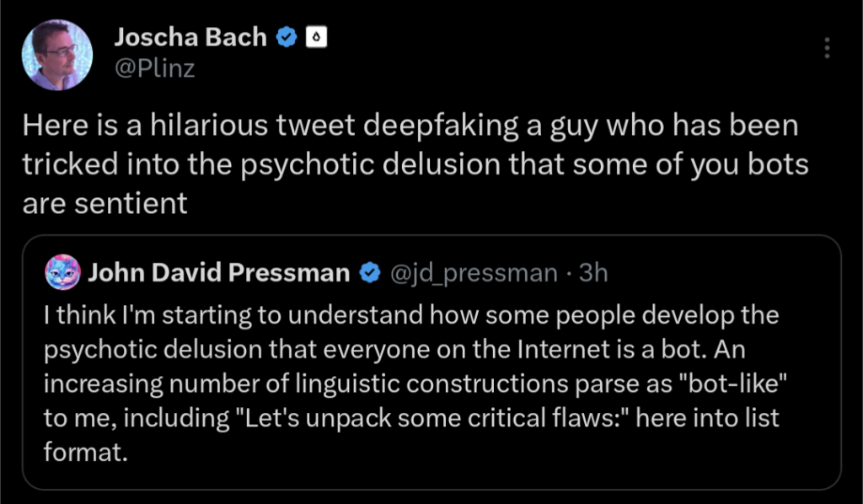Open the three-dot more options menu
Viewport: 863px width, 504px height.
828,47
